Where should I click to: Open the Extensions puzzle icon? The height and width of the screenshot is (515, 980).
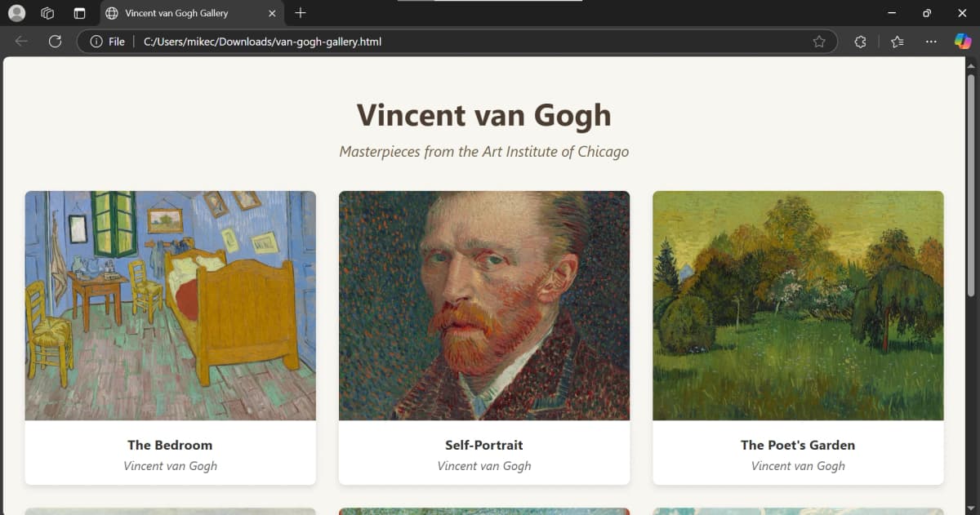[x=860, y=42]
